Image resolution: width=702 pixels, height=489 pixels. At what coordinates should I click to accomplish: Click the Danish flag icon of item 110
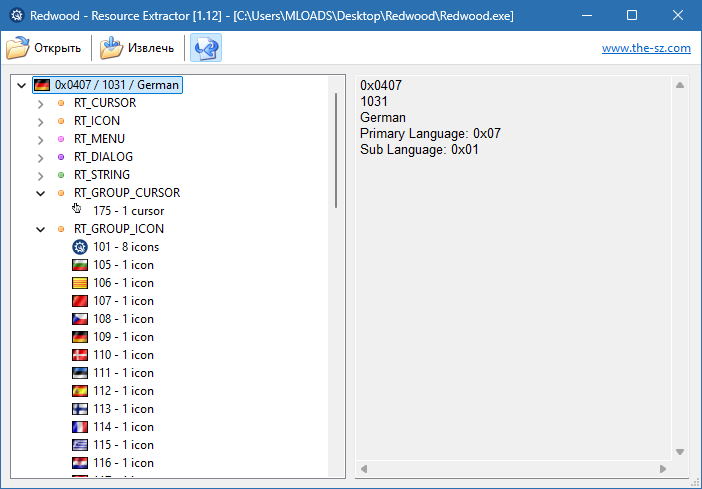(80, 355)
